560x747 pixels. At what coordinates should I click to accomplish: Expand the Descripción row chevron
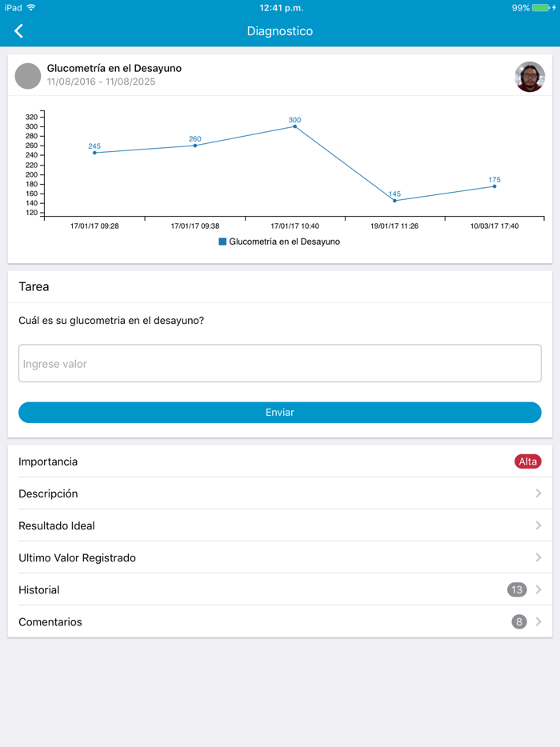[538, 493]
